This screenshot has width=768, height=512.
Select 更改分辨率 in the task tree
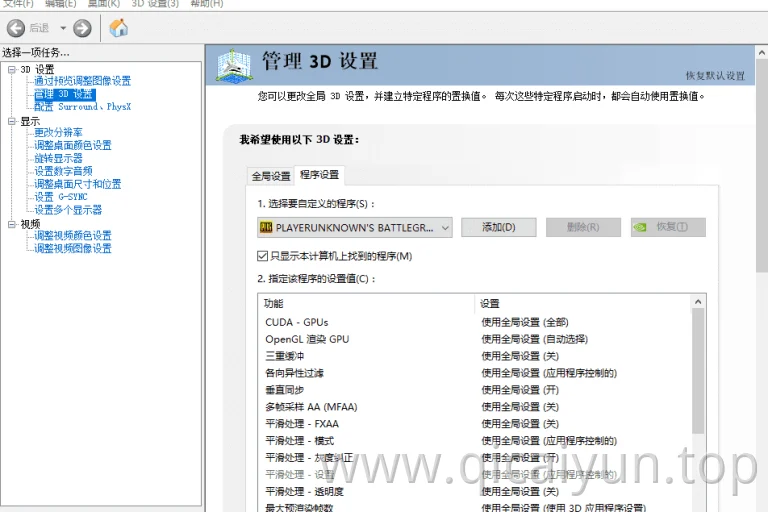(58, 132)
